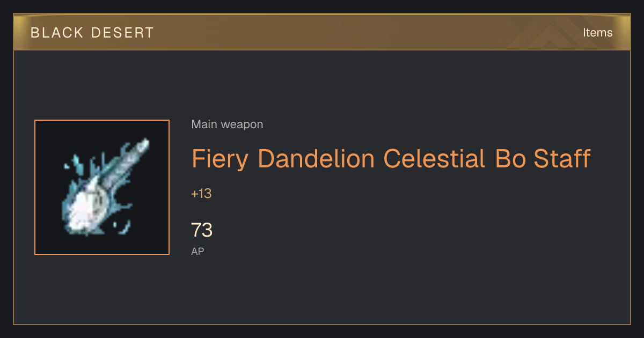Click the 73 attack power value
This screenshot has width=644, height=338.
coord(202,230)
